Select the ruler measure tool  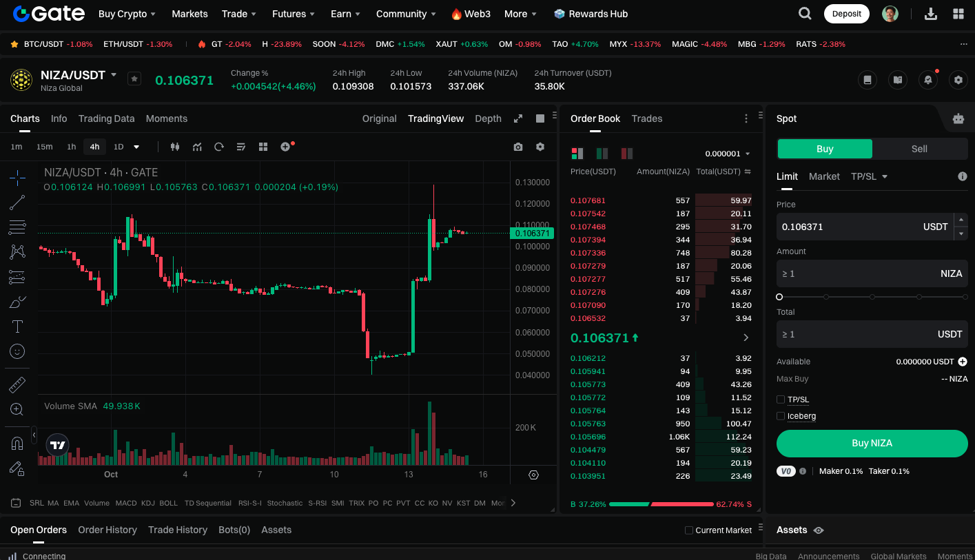pos(17,385)
